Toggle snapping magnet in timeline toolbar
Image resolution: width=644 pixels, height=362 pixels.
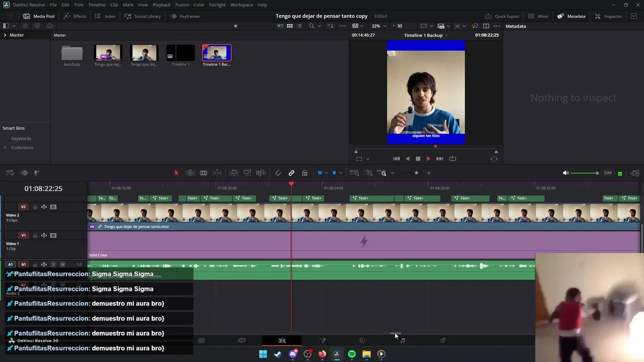278,173
